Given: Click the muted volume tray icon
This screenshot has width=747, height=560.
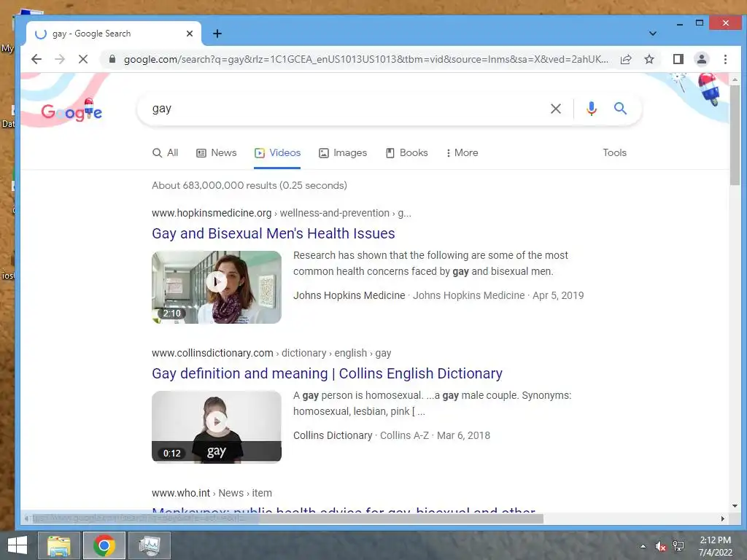Looking at the screenshot, I should point(660,546).
